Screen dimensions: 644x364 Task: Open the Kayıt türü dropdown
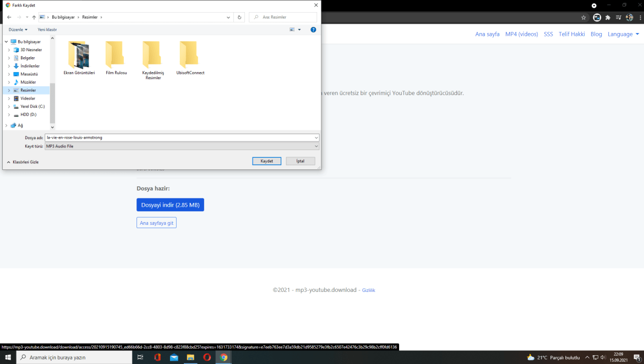pos(182,146)
